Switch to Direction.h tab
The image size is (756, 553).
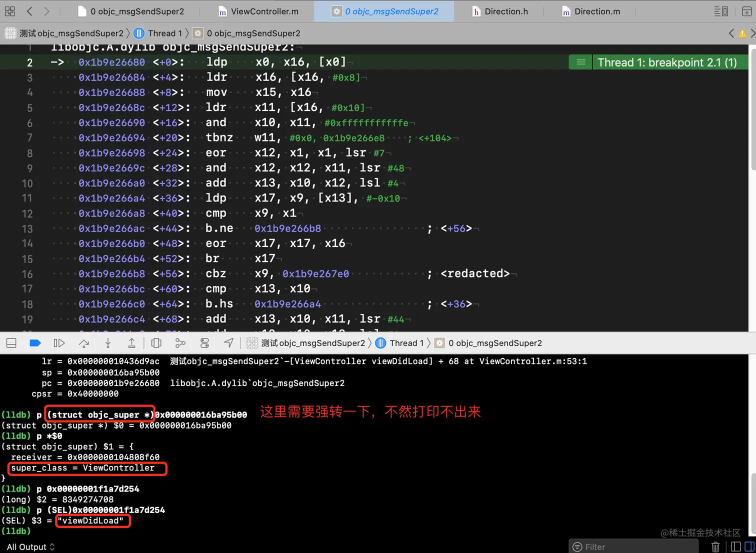500,11
